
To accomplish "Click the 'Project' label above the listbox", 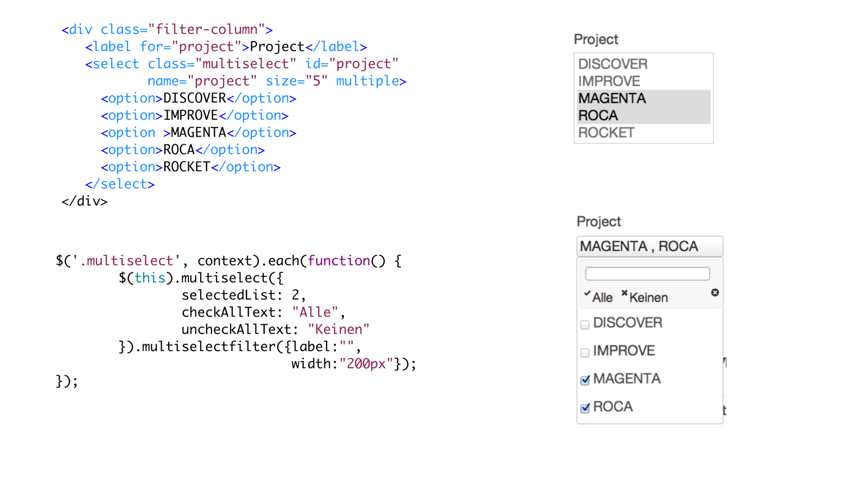I will [596, 40].
